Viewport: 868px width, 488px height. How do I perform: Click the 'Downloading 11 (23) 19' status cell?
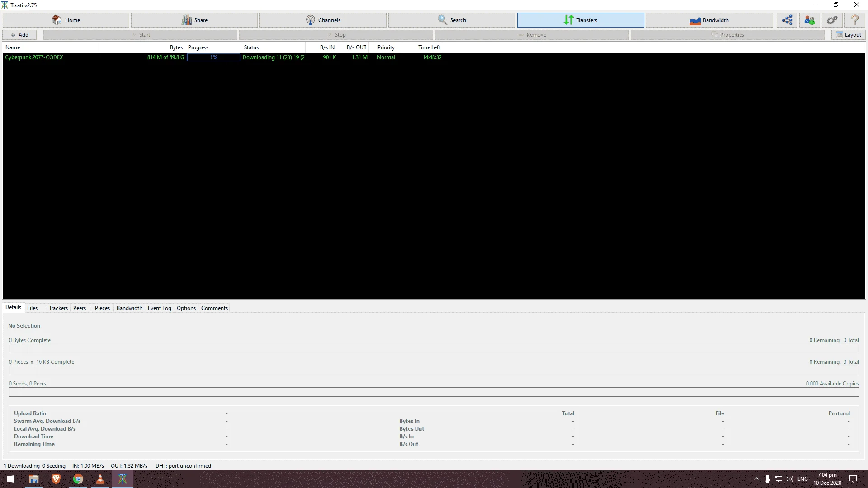[x=274, y=57]
